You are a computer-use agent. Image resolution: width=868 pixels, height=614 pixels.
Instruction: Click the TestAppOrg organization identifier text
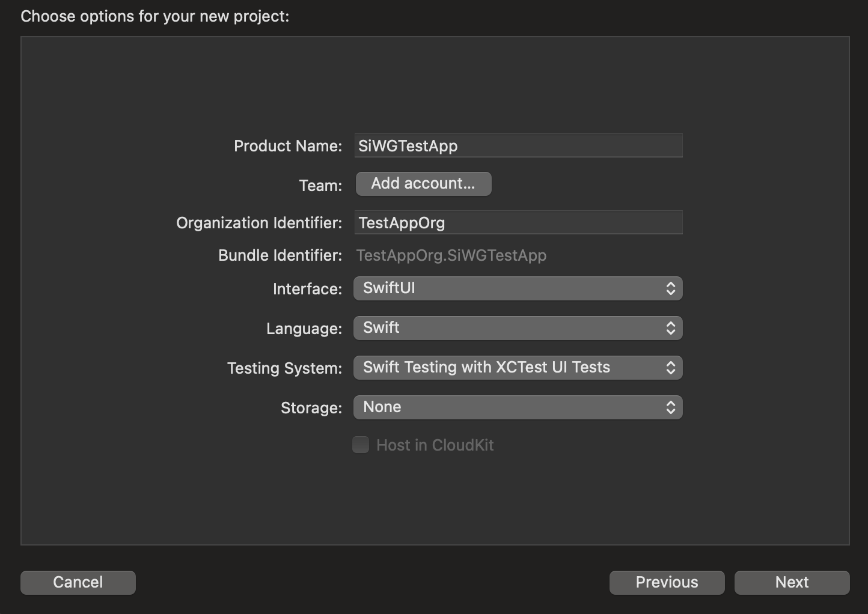click(402, 222)
